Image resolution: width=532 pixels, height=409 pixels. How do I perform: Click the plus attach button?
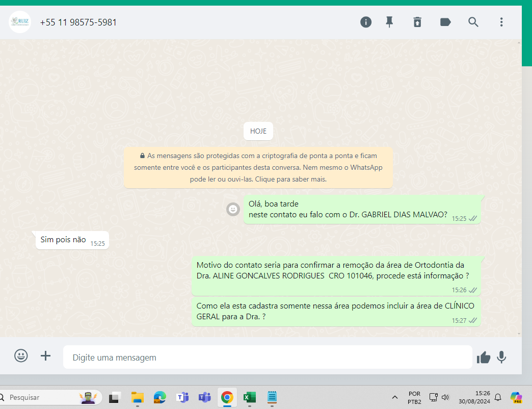[x=46, y=356]
